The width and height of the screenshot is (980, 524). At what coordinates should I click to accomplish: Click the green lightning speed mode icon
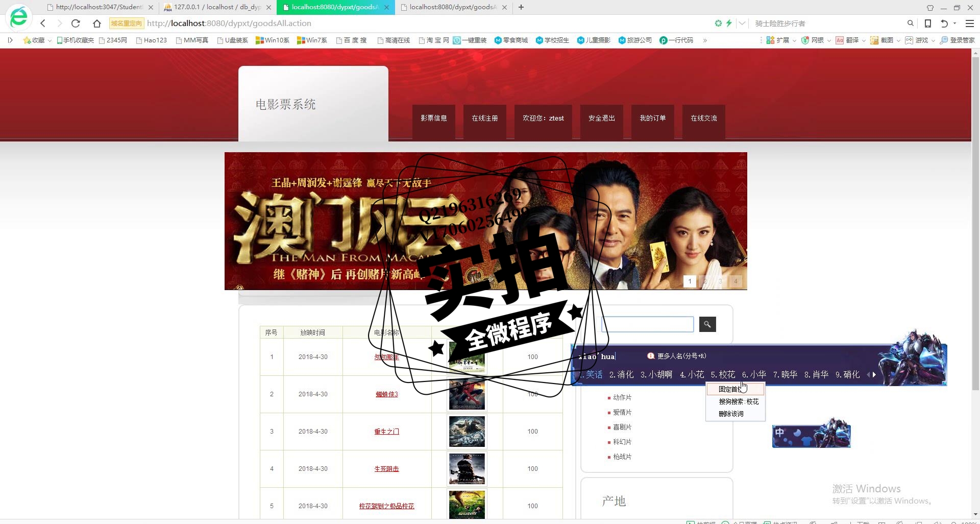pos(729,23)
